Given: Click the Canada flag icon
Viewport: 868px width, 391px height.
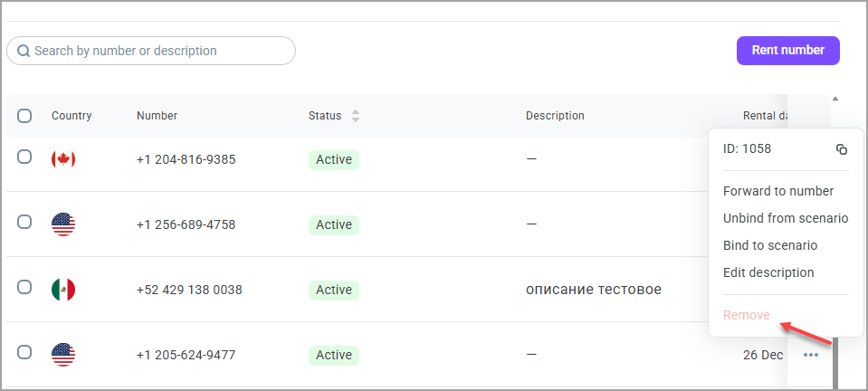Looking at the screenshot, I should tap(63, 159).
